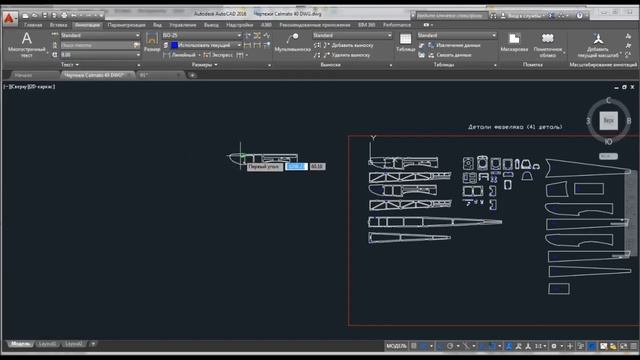The width and height of the screenshot is (640, 360).
Task: Click the Workspace switching gear in status bar
Action: (554, 346)
